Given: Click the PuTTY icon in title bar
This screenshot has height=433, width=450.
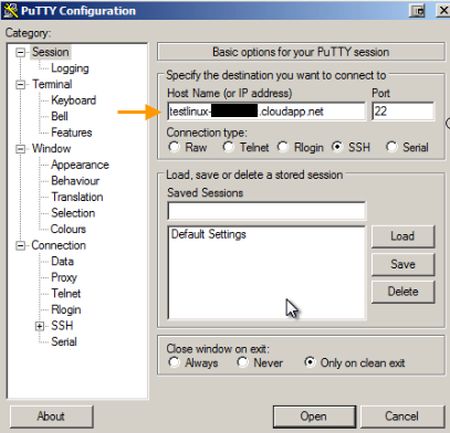Looking at the screenshot, I should click(10, 10).
